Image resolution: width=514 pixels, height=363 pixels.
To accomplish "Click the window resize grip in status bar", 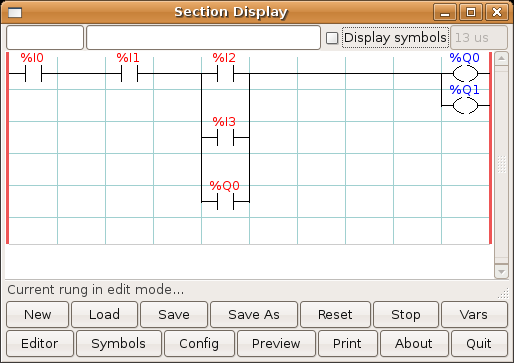I will coord(503,293).
